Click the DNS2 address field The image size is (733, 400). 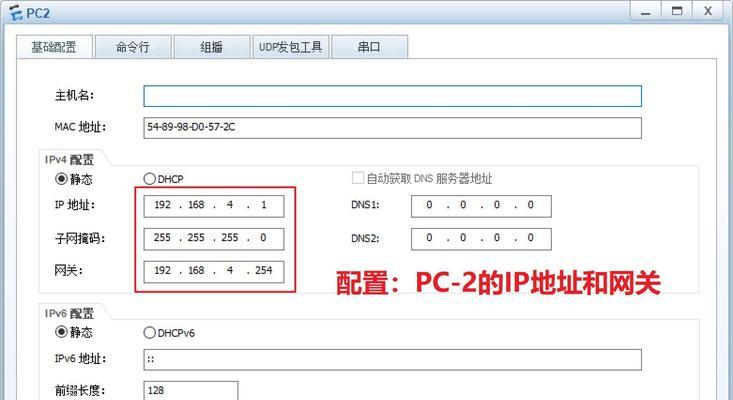[481, 239]
